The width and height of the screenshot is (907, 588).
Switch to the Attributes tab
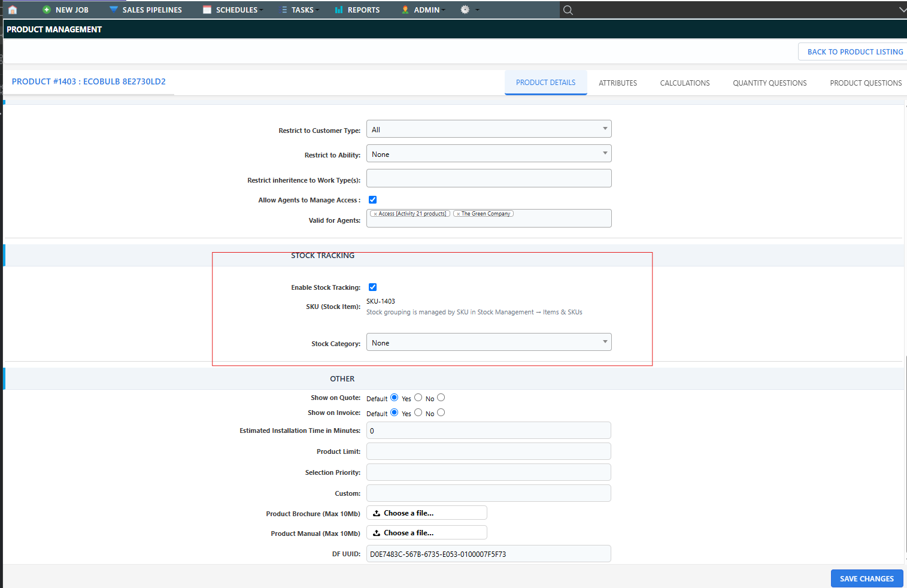(x=618, y=83)
